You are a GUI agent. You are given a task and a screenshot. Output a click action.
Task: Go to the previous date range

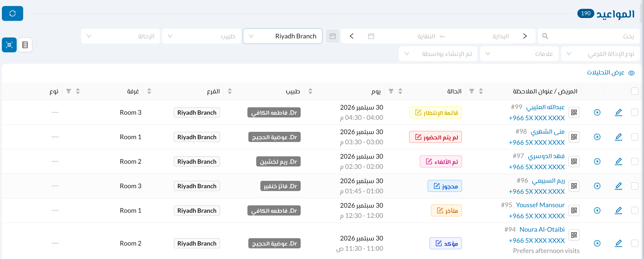pos(525,36)
